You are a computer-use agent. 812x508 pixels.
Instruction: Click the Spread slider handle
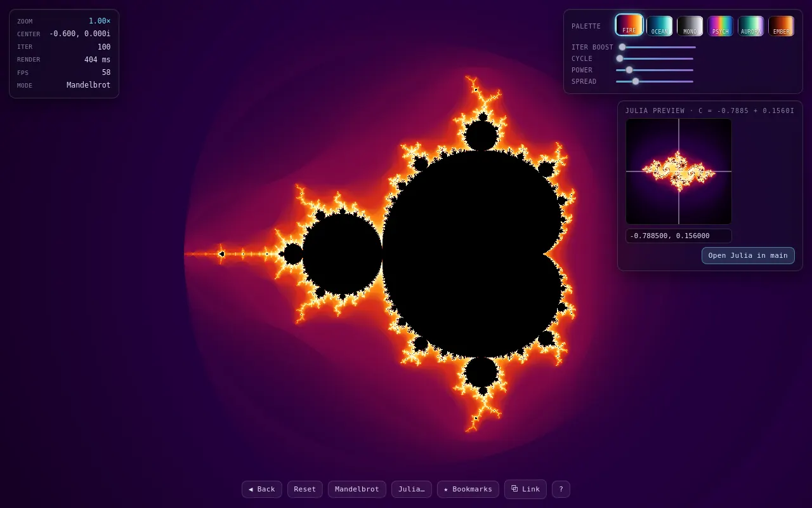[x=636, y=81]
